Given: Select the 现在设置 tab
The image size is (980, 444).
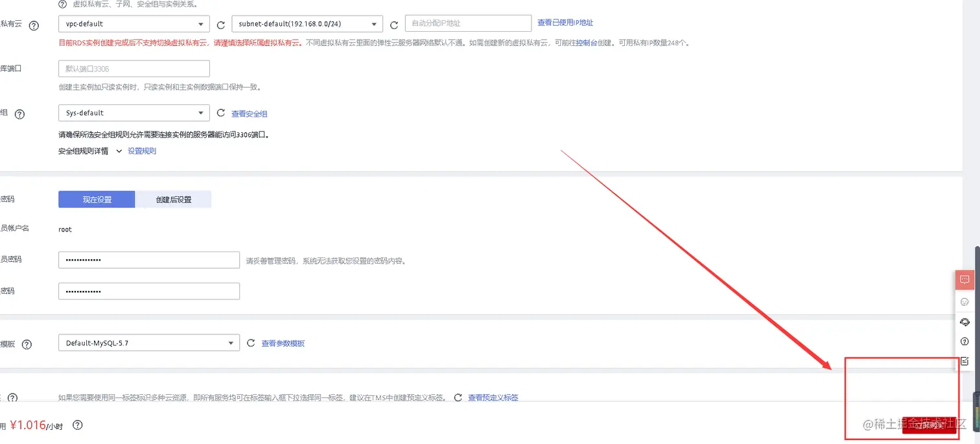Looking at the screenshot, I should click(96, 199).
